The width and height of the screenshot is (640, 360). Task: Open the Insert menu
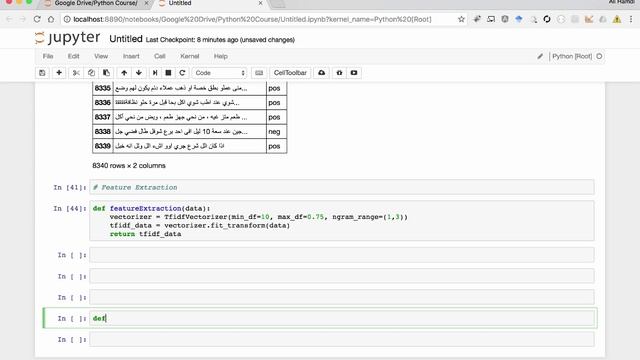point(131,56)
